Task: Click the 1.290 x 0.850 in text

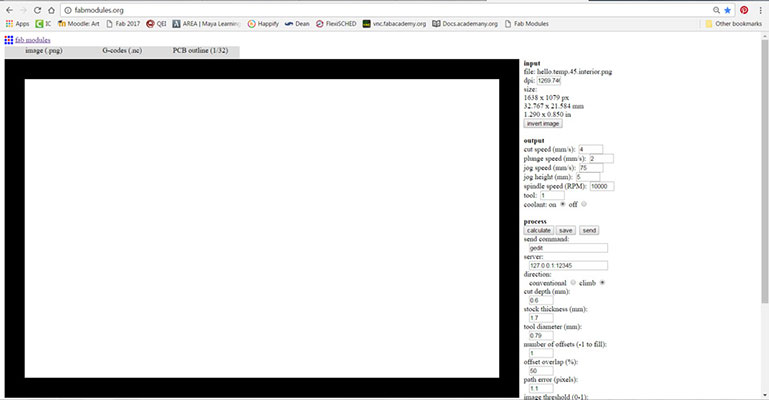Action: [x=547, y=114]
